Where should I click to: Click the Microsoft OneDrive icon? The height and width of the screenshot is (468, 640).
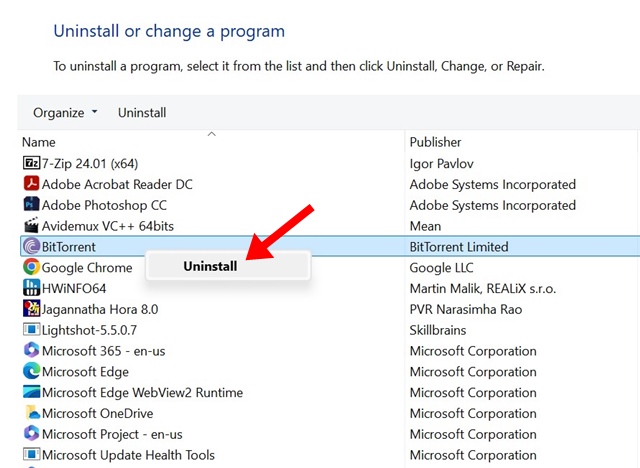[31, 413]
